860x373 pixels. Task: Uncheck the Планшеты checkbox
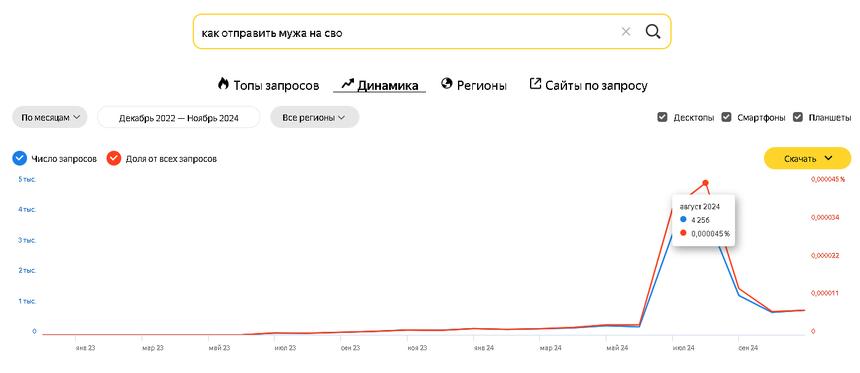(x=799, y=117)
